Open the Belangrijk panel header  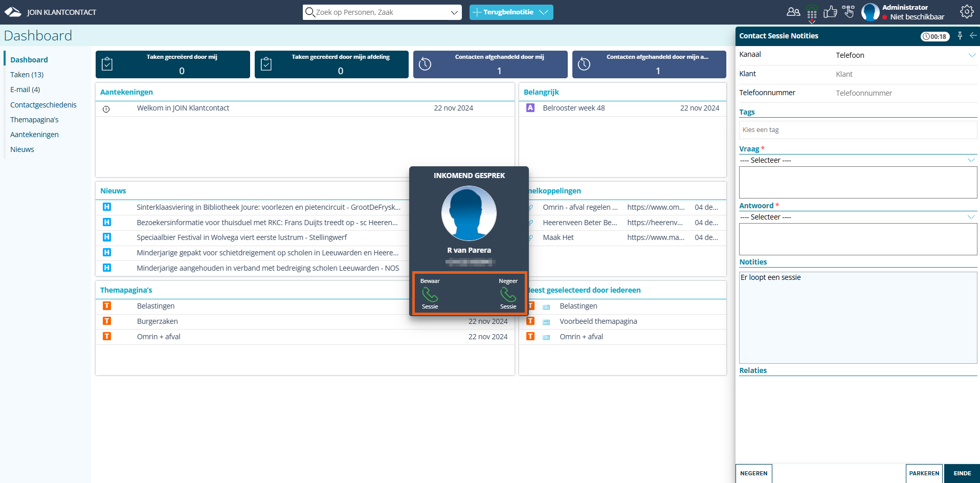coord(541,92)
